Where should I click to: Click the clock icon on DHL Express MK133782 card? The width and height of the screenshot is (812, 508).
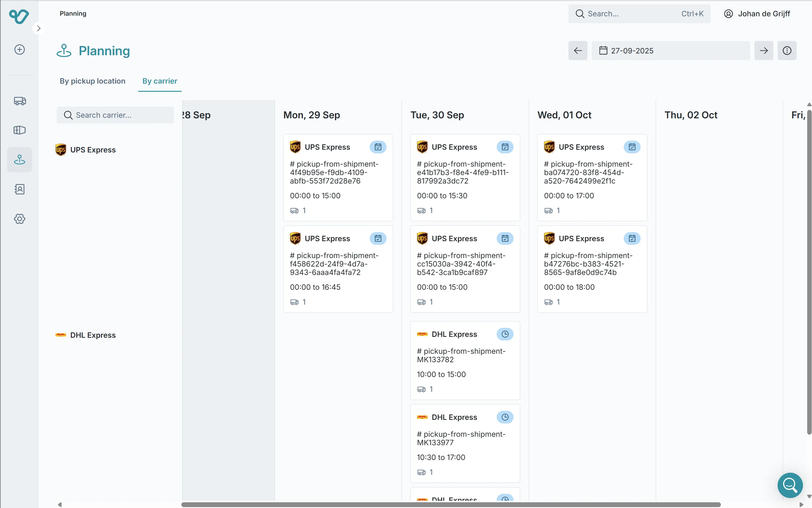(x=505, y=334)
